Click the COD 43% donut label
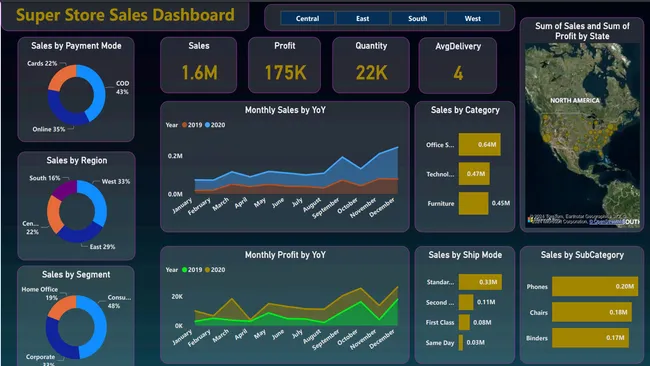 [x=122, y=87]
